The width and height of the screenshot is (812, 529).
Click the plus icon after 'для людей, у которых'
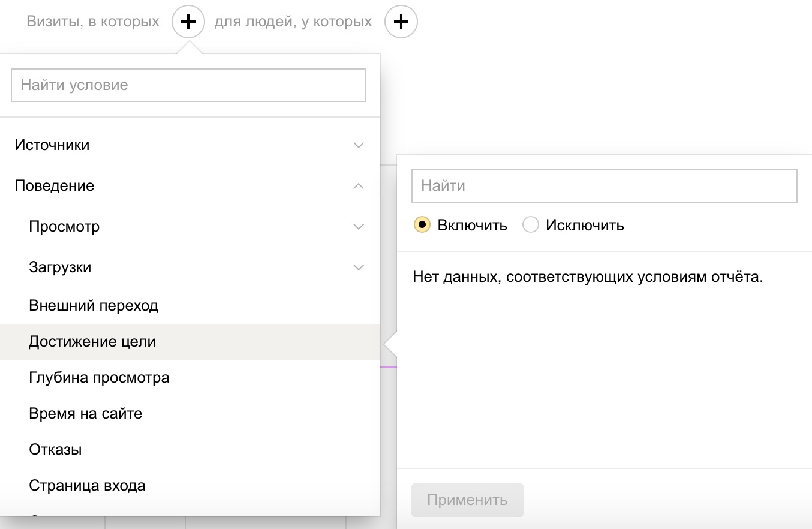click(x=401, y=22)
